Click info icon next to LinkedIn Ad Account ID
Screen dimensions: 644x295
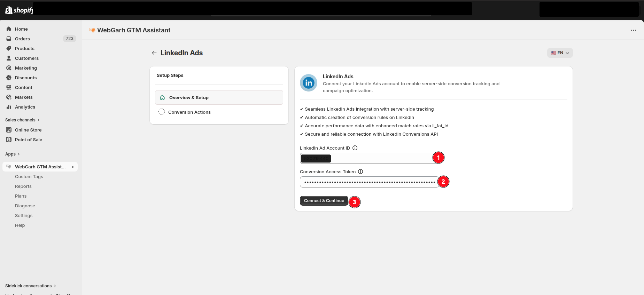click(x=355, y=148)
